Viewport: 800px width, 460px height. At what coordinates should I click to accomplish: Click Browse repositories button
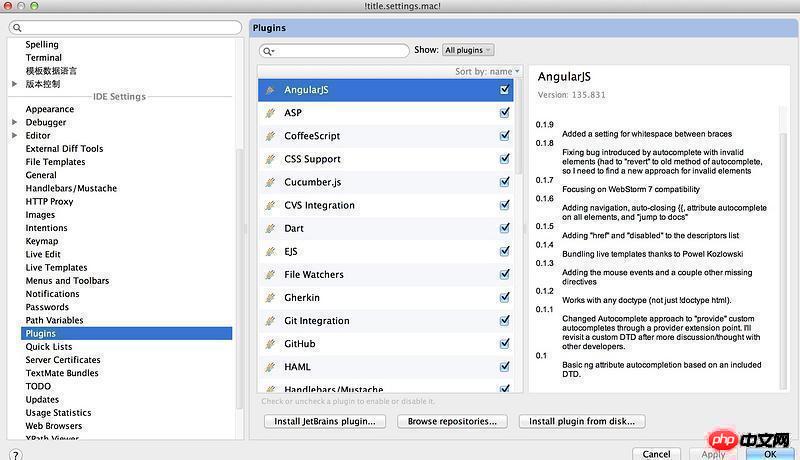452,421
